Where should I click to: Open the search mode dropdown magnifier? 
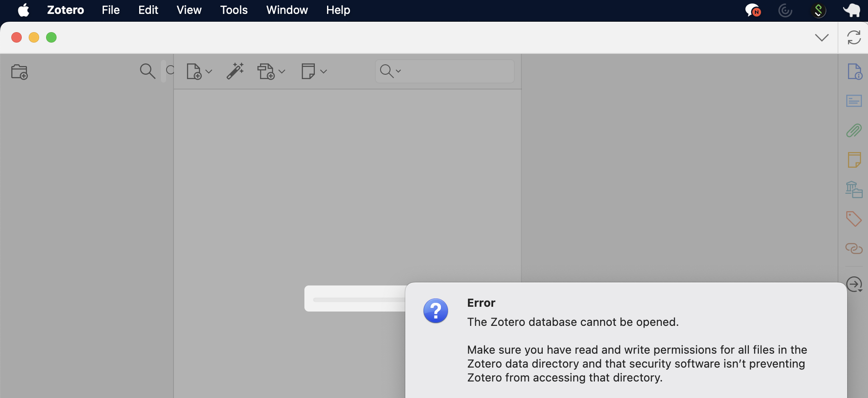pyautogui.click(x=390, y=71)
